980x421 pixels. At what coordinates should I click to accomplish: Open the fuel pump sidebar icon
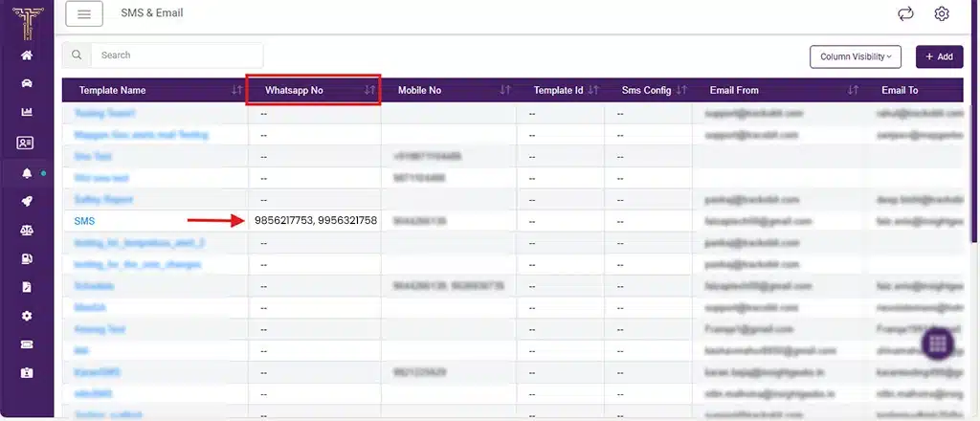tap(26, 258)
